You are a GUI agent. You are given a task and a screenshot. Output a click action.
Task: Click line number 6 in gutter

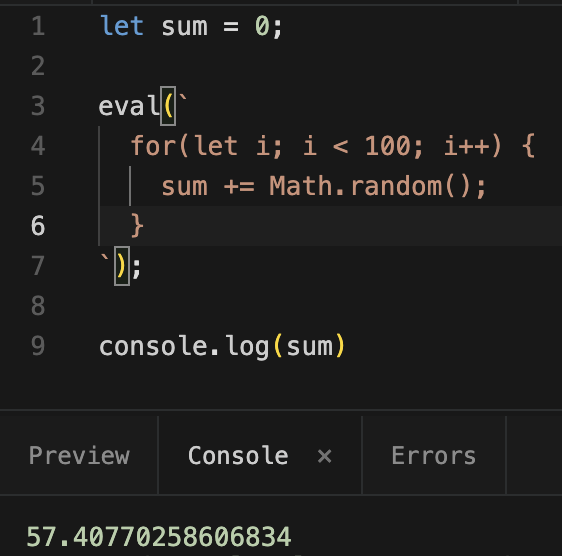(x=38, y=226)
